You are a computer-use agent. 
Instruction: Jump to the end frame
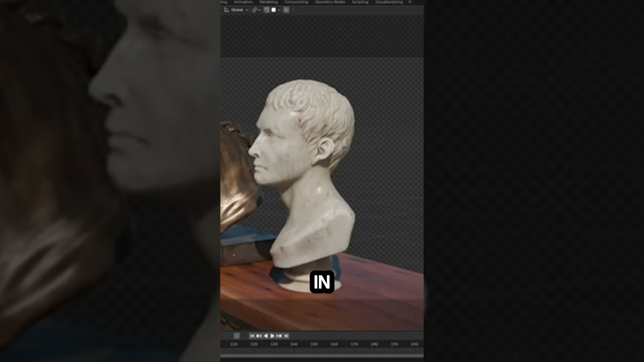pyautogui.click(x=286, y=336)
